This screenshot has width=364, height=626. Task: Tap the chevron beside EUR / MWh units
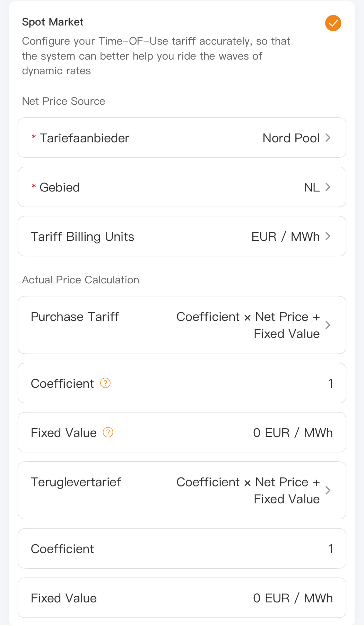[328, 236]
